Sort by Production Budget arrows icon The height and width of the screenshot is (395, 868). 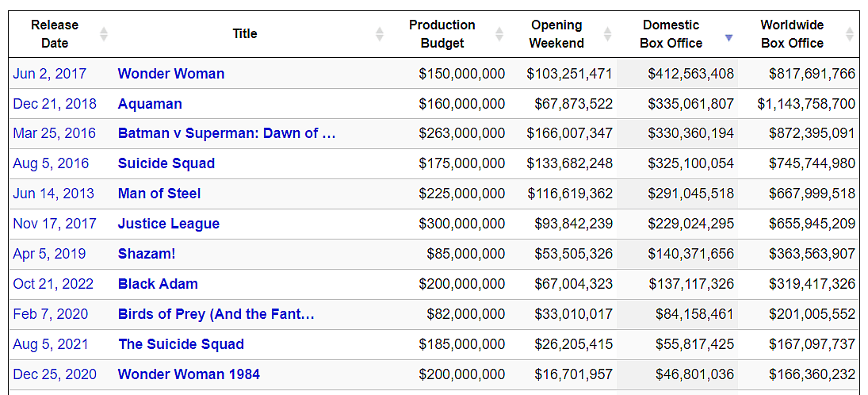[x=499, y=34]
